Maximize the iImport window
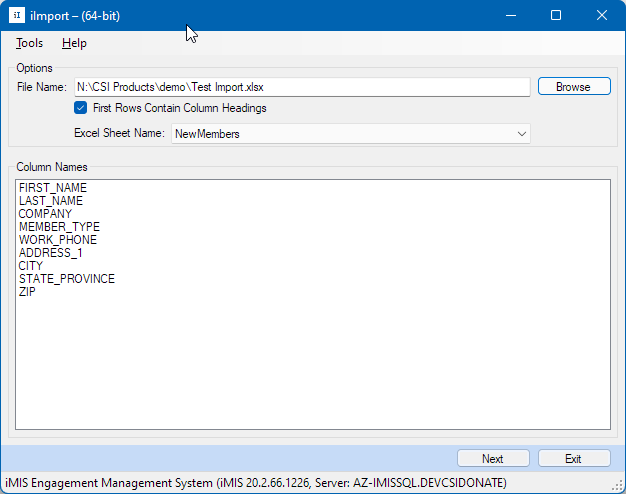The height and width of the screenshot is (494, 626). tap(556, 16)
